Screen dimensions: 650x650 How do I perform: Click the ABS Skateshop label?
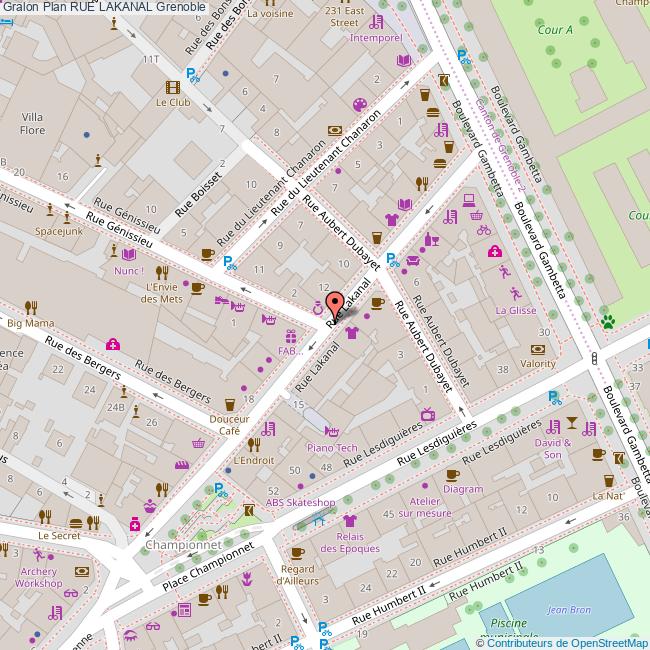coord(299,502)
